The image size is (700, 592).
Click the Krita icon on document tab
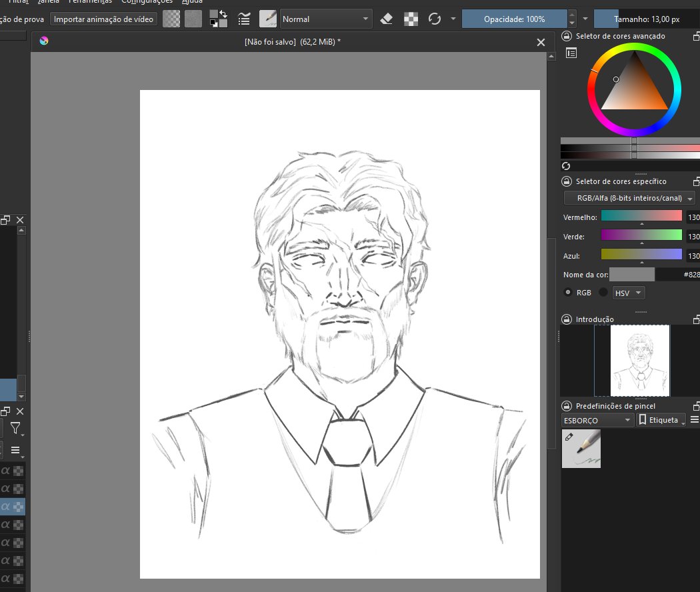[44, 41]
